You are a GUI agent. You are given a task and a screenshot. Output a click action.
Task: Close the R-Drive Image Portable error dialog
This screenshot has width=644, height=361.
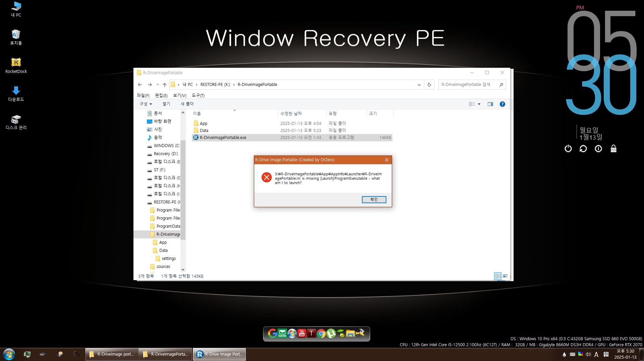coord(387,160)
